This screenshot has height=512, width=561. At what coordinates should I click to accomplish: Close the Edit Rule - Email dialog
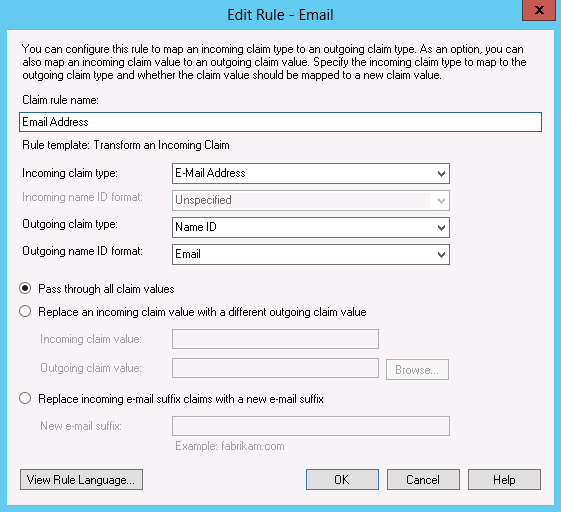pos(538,10)
